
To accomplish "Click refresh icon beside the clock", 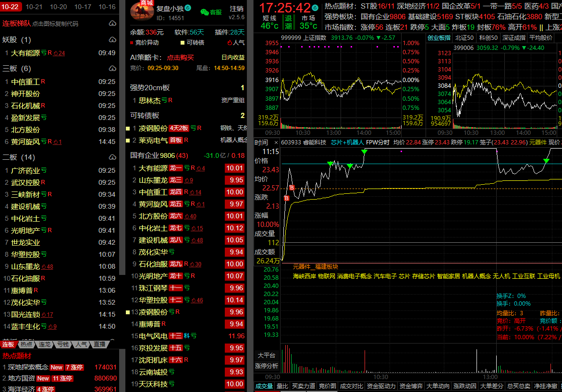I will point(315,8).
